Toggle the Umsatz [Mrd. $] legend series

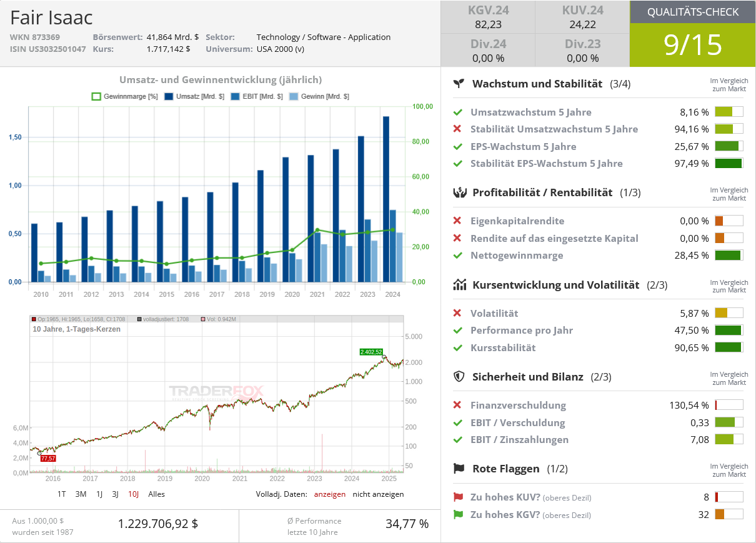tap(194, 97)
